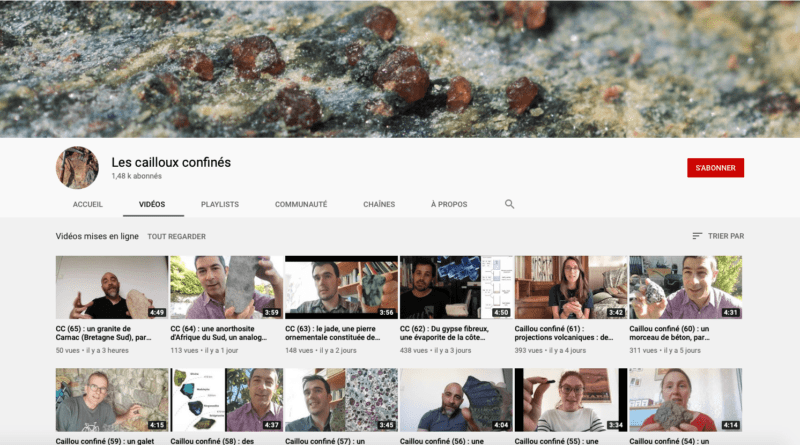Select the Vidéos tab

[152, 204]
